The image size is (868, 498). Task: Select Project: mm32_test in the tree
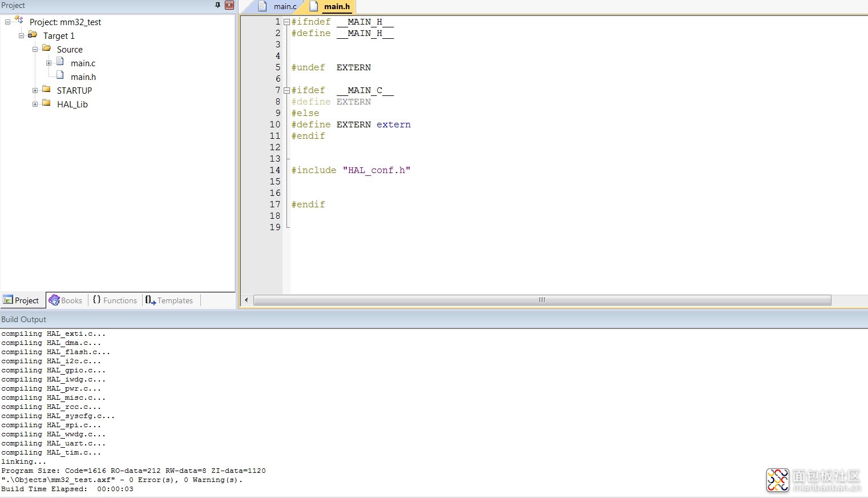[x=65, y=22]
